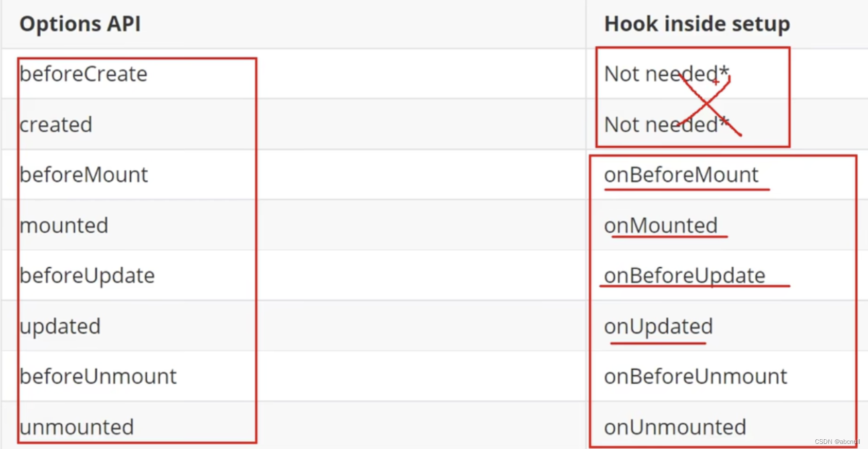Image resolution: width=868 pixels, height=449 pixels.
Task: Click the onUnmounted hook name
Action: click(675, 427)
